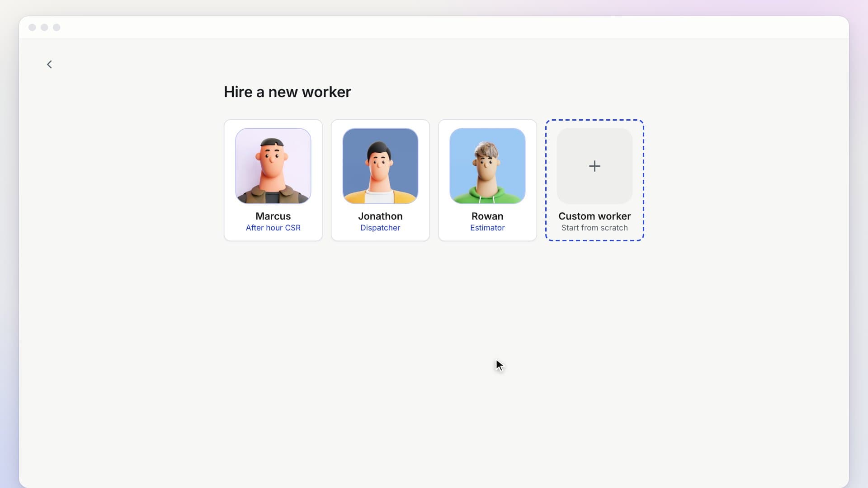Click the Rowan name label
The height and width of the screenshot is (488, 868).
tap(487, 216)
